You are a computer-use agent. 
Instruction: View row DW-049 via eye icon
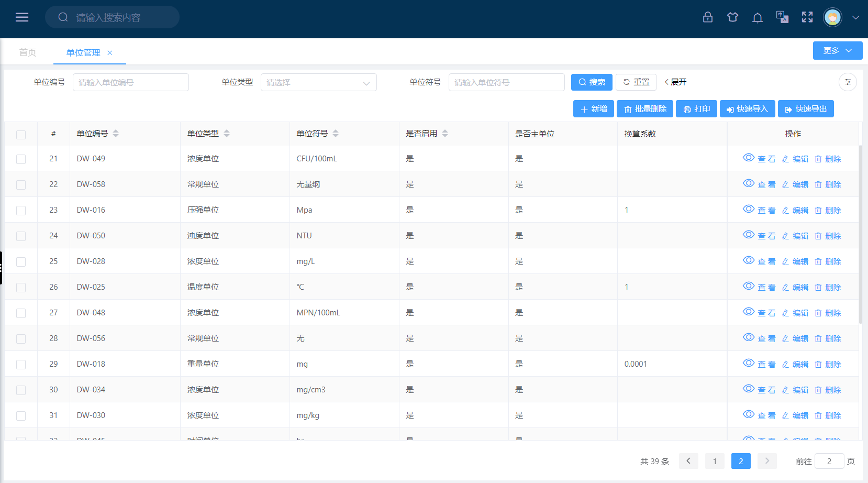click(749, 158)
